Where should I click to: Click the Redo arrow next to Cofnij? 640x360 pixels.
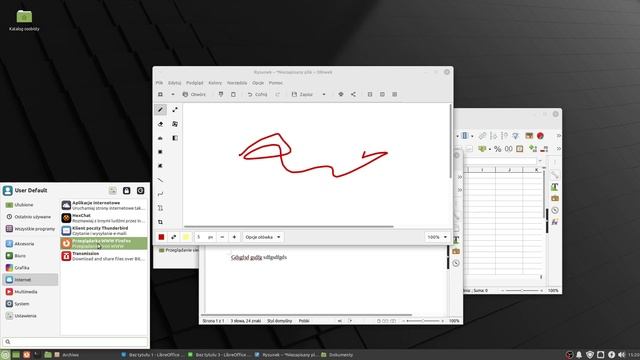[278, 94]
